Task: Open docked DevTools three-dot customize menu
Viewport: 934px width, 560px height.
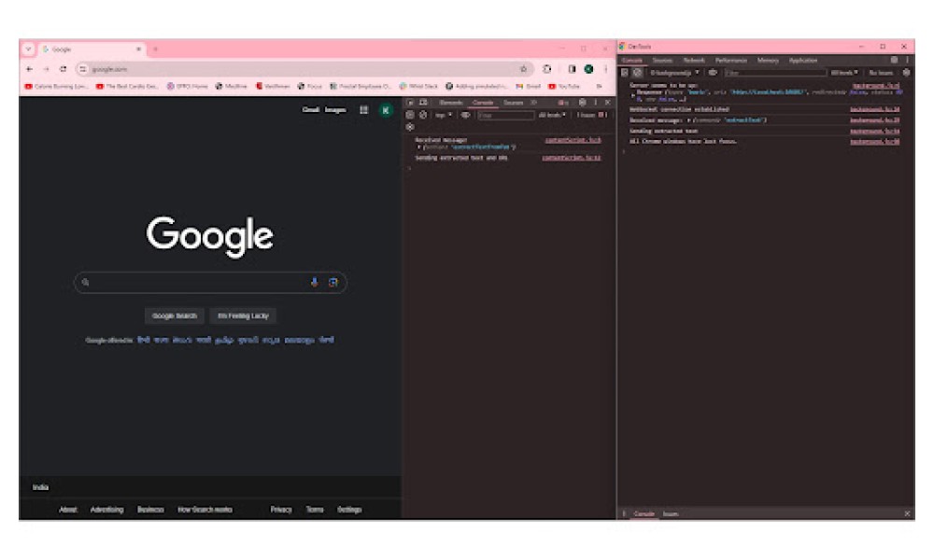Action: [596, 103]
